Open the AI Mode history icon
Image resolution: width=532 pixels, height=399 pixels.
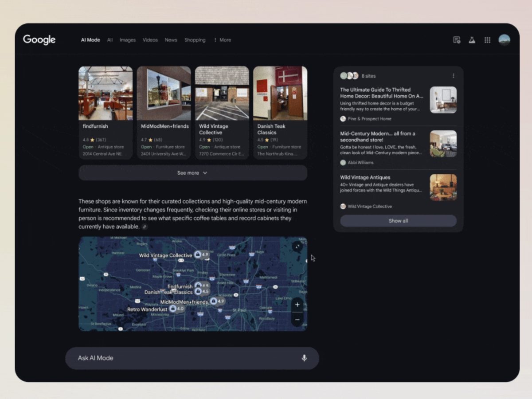457,40
